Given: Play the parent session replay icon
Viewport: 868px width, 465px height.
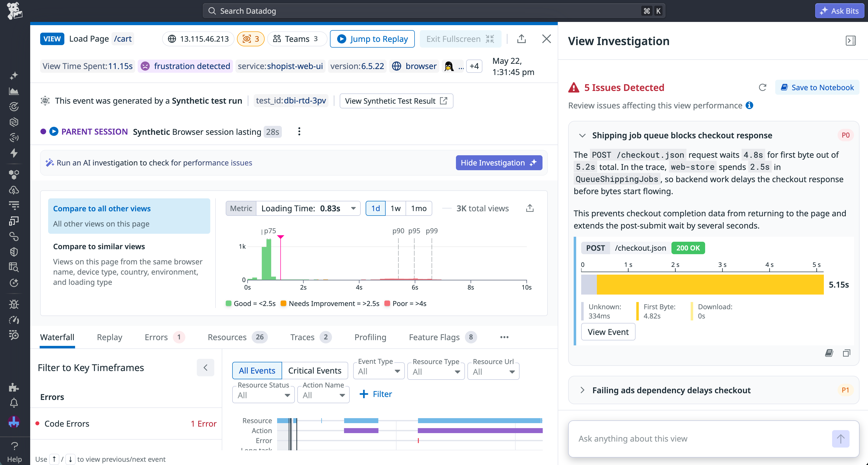Looking at the screenshot, I should (x=54, y=131).
